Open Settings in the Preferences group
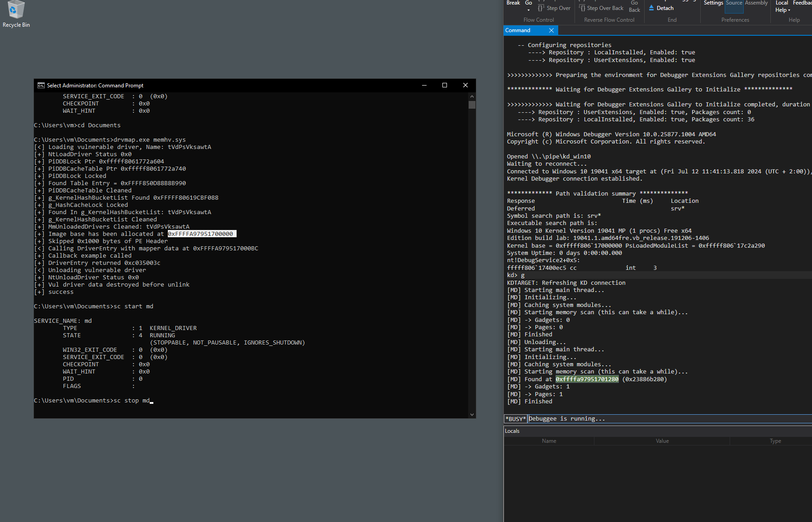The height and width of the screenshot is (522, 812). pyautogui.click(x=713, y=3)
